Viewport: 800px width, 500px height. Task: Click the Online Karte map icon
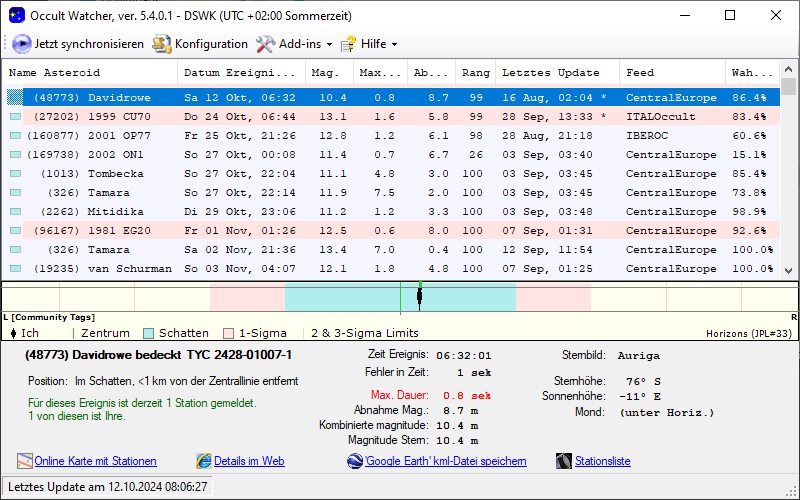25,461
